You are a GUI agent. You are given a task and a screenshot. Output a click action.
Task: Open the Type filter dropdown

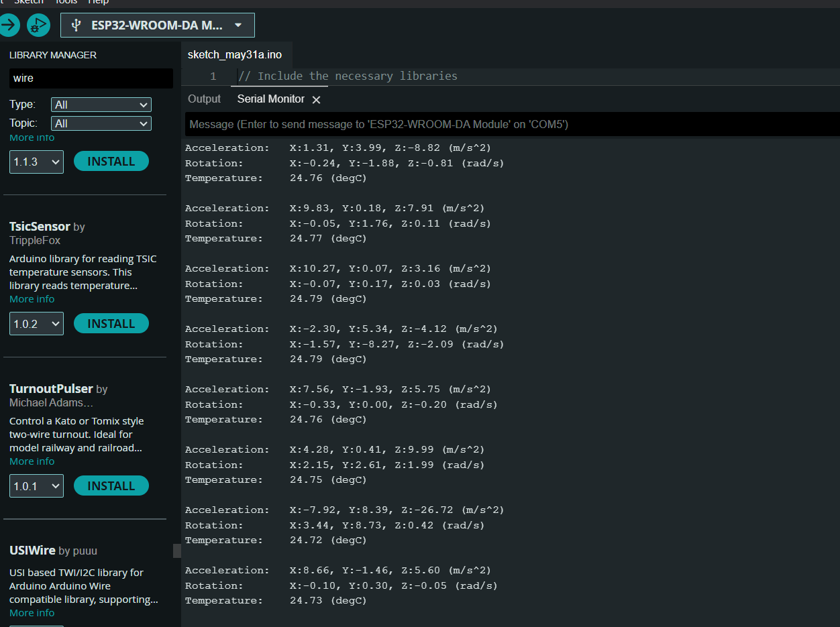pos(101,105)
